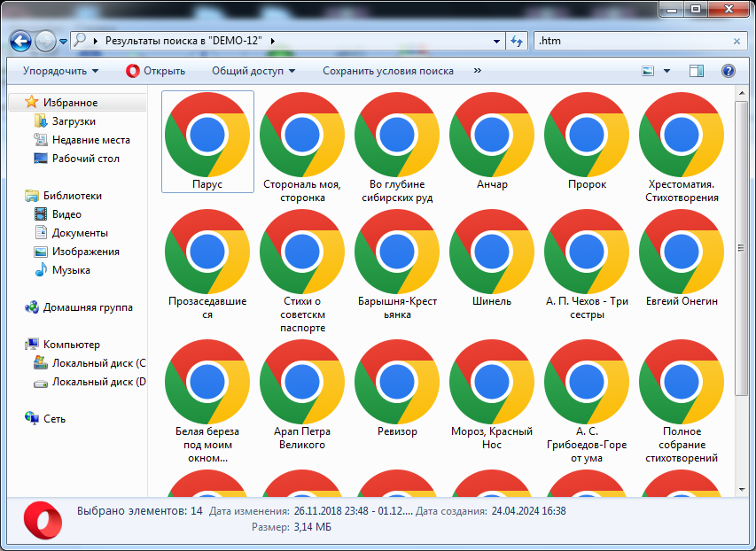Screen dimensions: 756x551
Task: Open Help via the question mark icon
Action: [x=728, y=71]
